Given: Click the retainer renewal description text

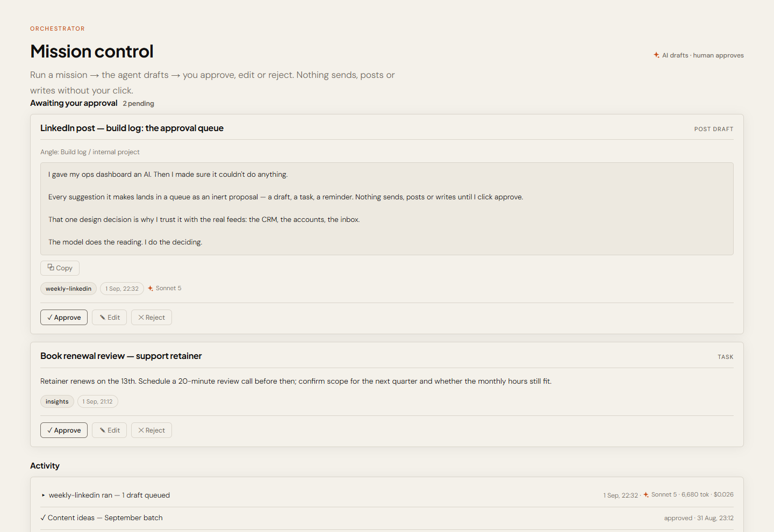Looking at the screenshot, I should [x=296, y=382].
